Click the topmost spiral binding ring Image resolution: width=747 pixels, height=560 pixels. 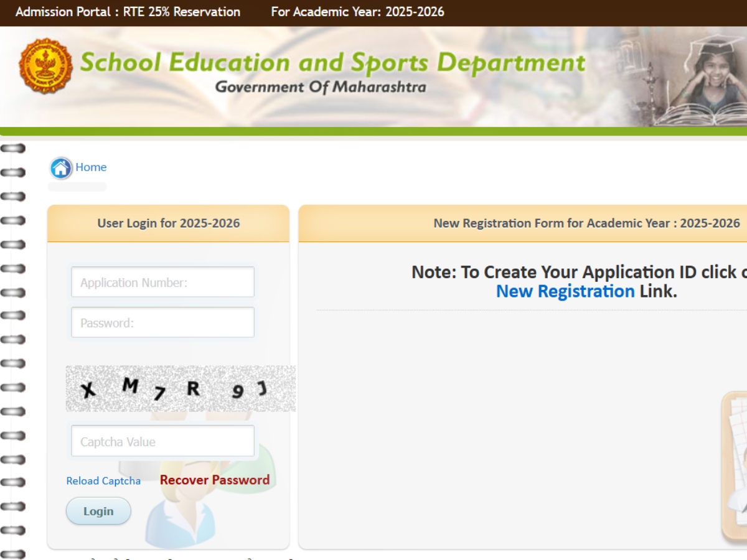coord(13,148)
